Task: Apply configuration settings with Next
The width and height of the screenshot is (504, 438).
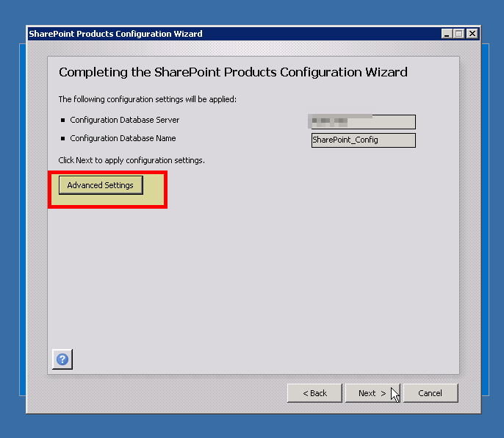Action: [x=372, y=393]
